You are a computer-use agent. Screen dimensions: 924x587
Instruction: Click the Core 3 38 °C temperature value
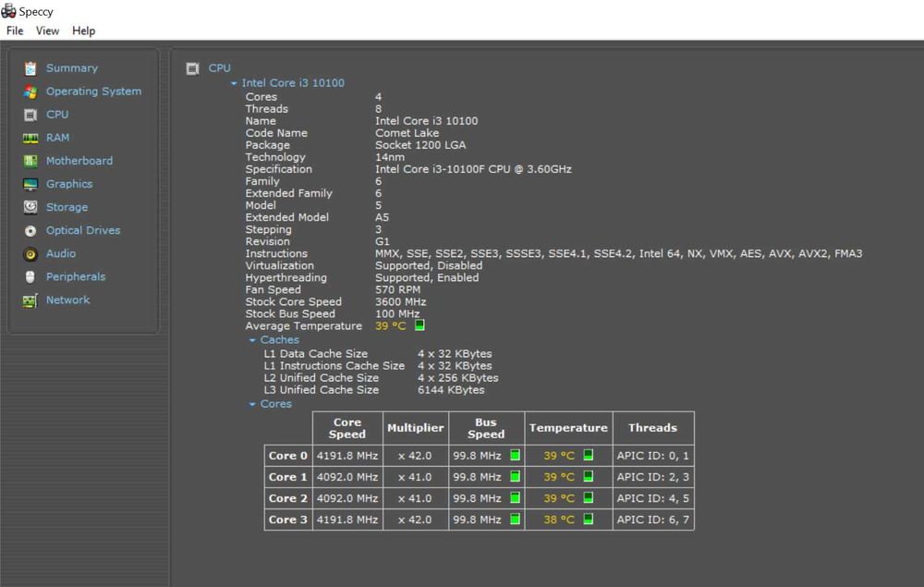(x=559, y=520)
